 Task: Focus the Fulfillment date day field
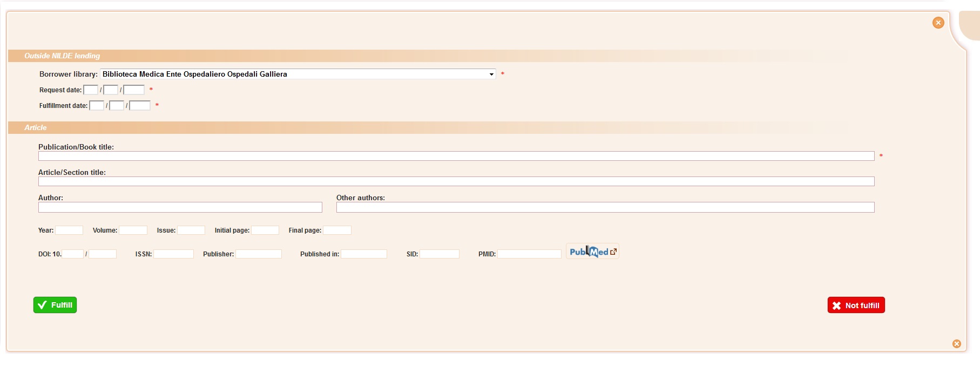pyautogui.click(x=97, y=106)
